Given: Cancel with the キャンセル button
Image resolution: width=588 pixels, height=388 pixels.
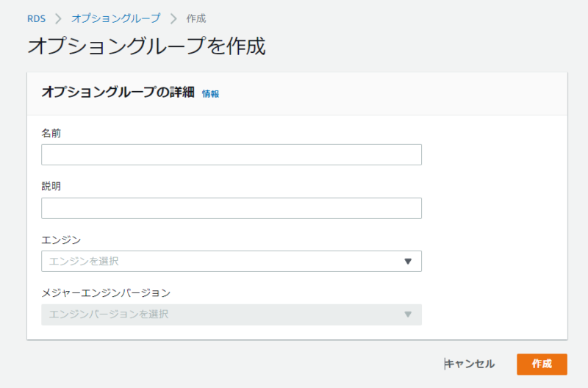Looking at the screenshot, I should click(x=470, y=364).
